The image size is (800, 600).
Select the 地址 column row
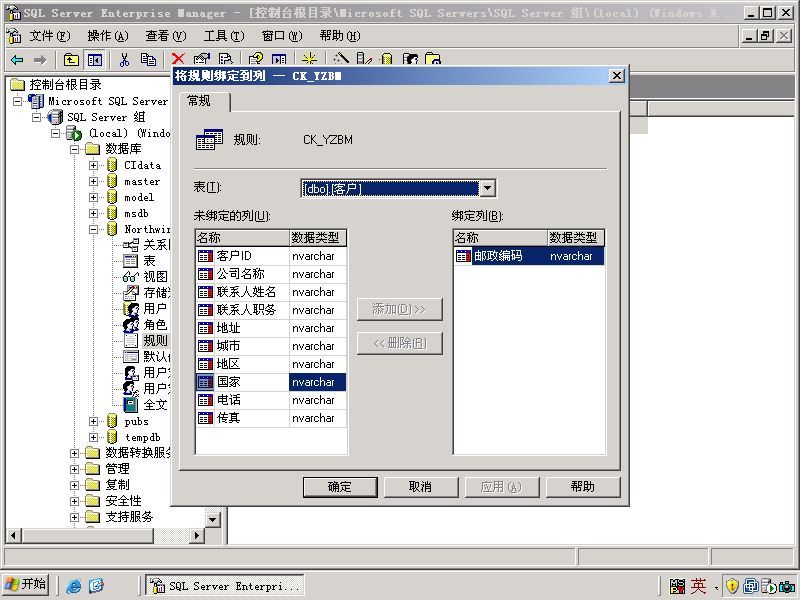tap(271, 328)
